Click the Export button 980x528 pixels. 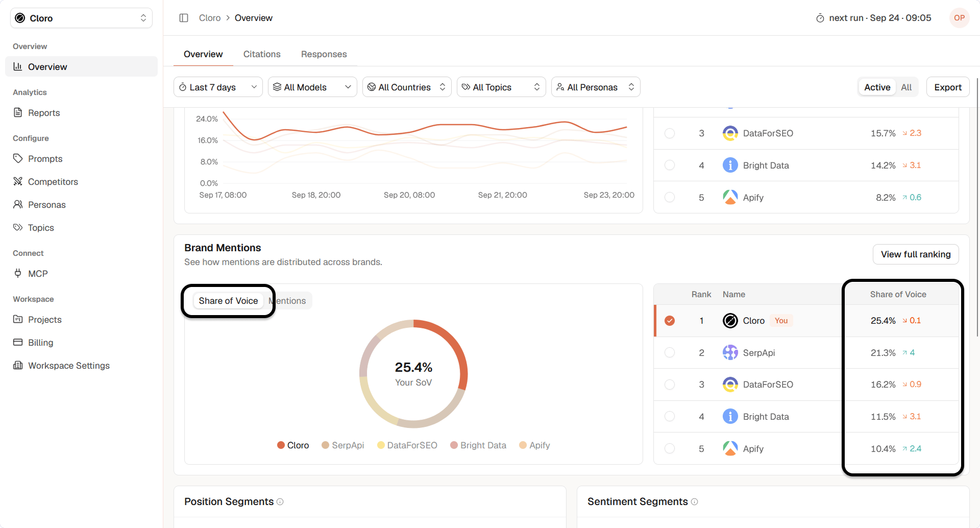coord(948,87)
